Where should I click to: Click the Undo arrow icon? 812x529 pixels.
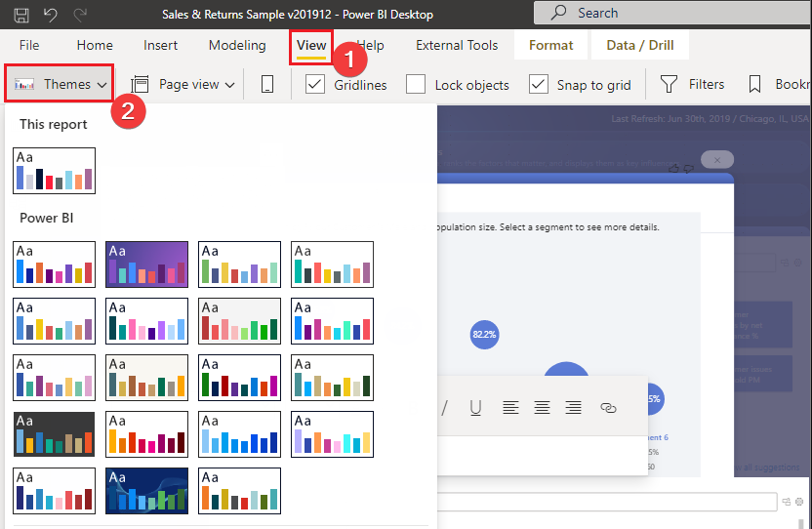click(x=51, y=14)
